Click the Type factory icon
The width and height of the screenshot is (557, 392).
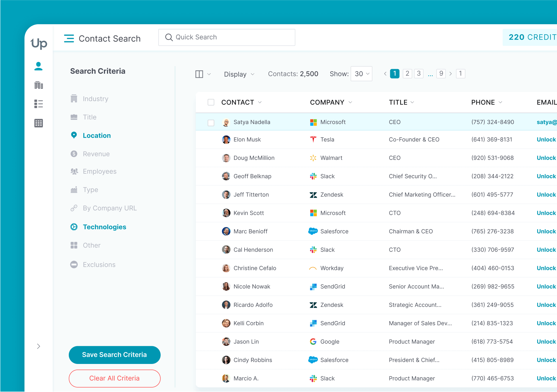point(74,190)
